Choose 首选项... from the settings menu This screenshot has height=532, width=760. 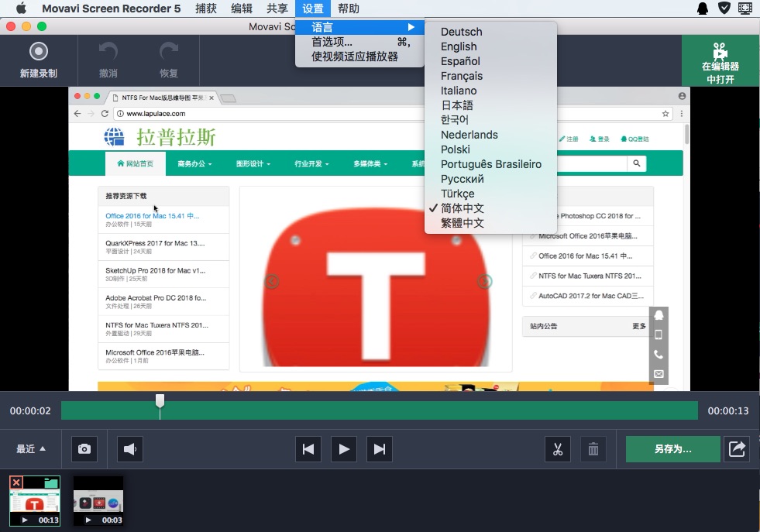coord(332,42)
